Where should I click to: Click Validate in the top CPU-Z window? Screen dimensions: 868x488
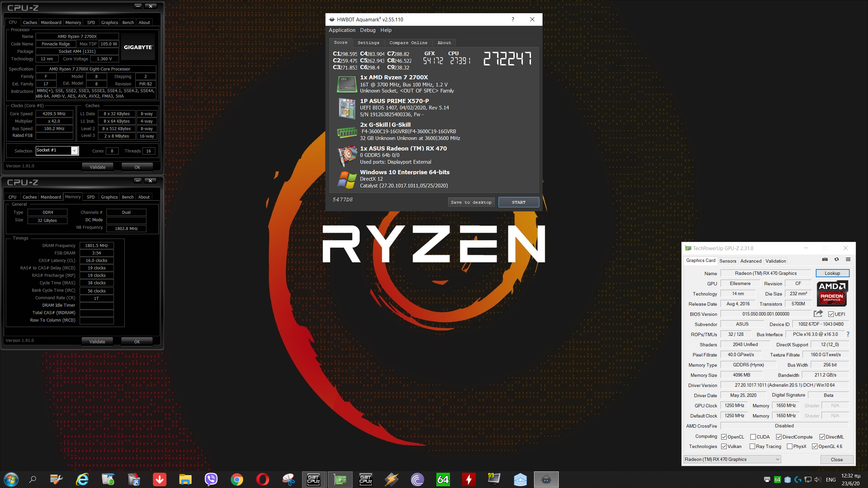97,167
